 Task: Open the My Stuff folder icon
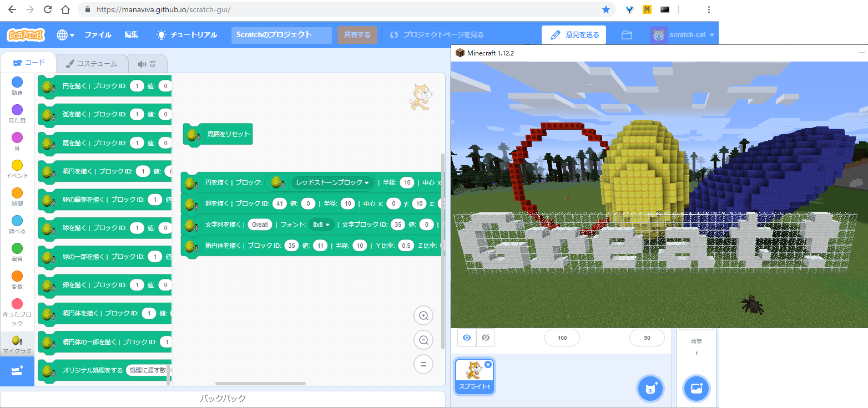627,35
